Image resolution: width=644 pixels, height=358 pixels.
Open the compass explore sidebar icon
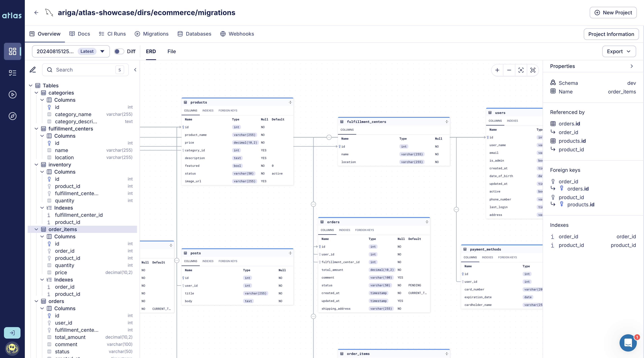(x=13, y=116)
